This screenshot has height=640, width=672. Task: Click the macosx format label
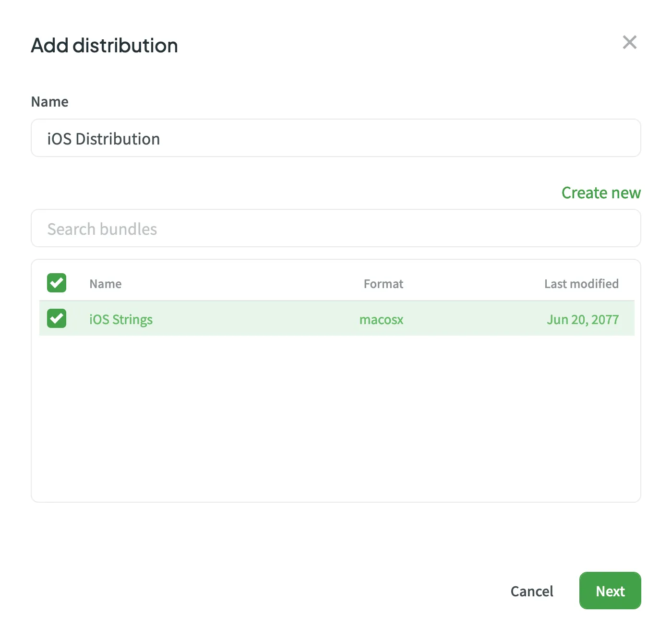pos(381,319)
